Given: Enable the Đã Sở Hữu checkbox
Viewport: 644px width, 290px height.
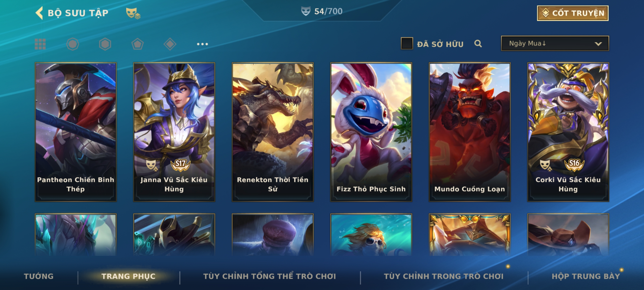Looking at the screenshot, I should [x=407, y=44].
